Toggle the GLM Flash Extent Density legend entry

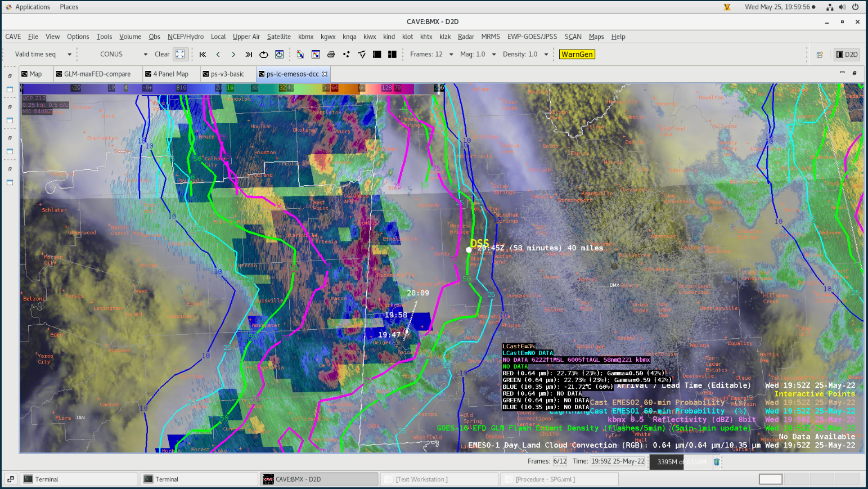(x=646, y=428)
